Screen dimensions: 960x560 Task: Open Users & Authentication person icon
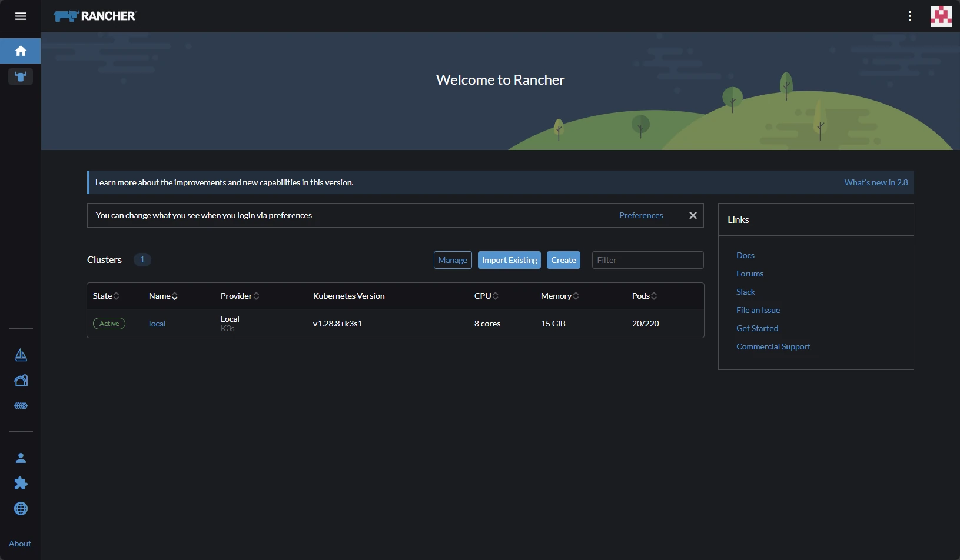[x=21, y=458]
